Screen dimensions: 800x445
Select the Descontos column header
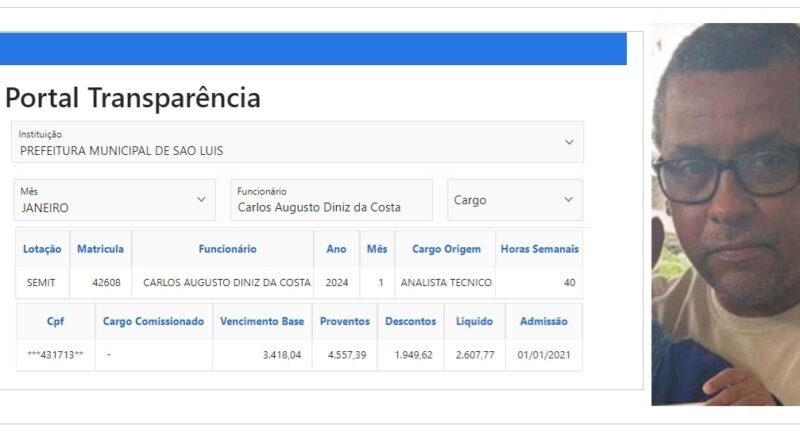tap(409, 322)
